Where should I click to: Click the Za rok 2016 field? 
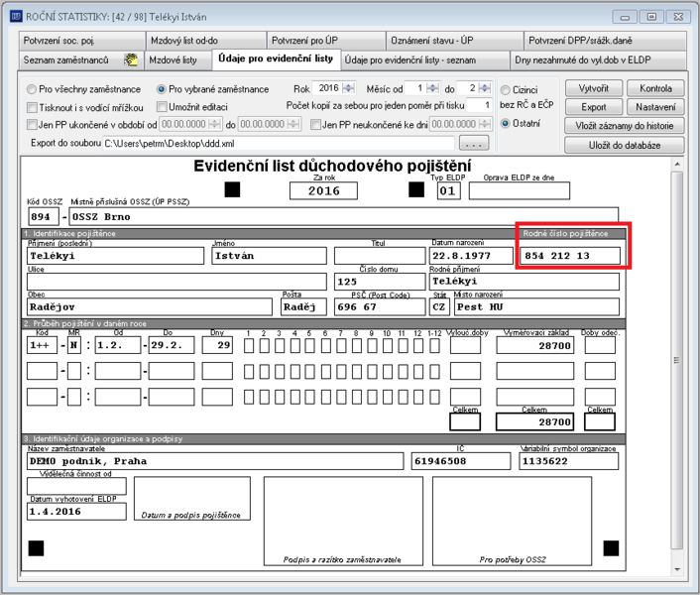[x=323, y=191]
